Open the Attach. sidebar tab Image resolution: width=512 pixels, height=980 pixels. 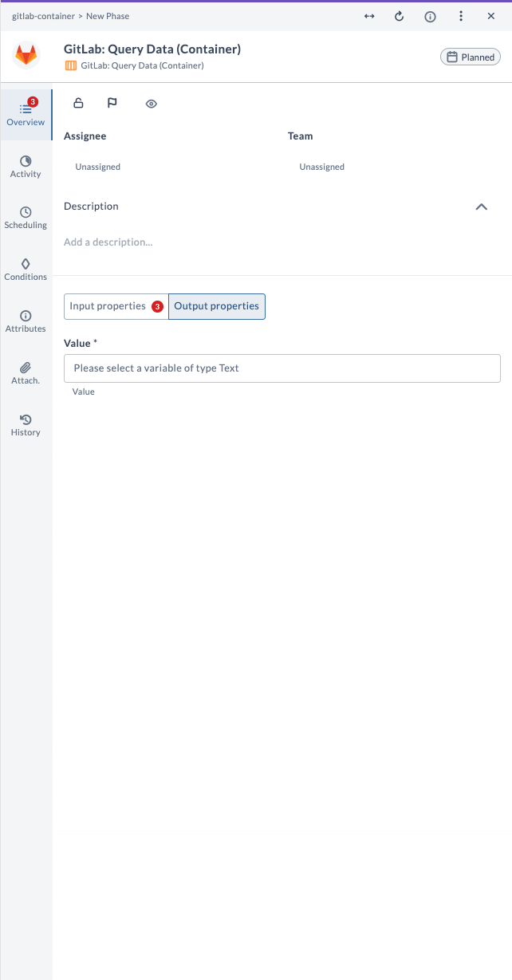tap(26, 373)
